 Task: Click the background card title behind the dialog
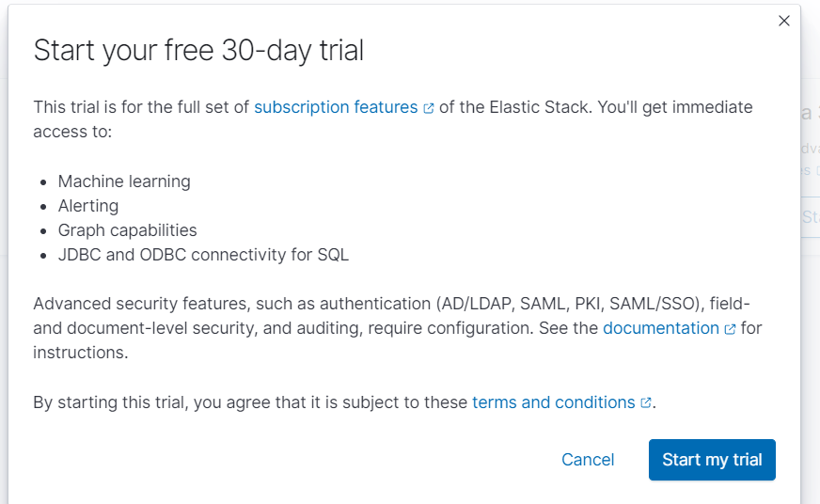(x=809, y=114)
